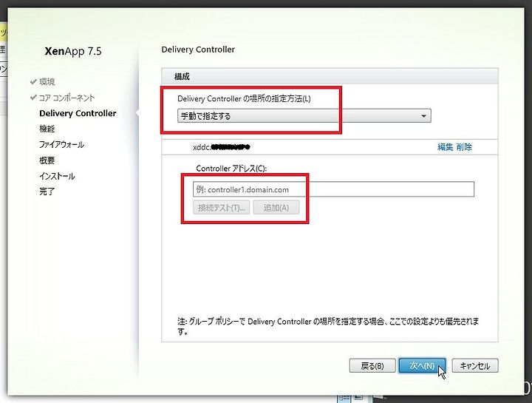Select the 環境 step in sidebar

(47, 82)
